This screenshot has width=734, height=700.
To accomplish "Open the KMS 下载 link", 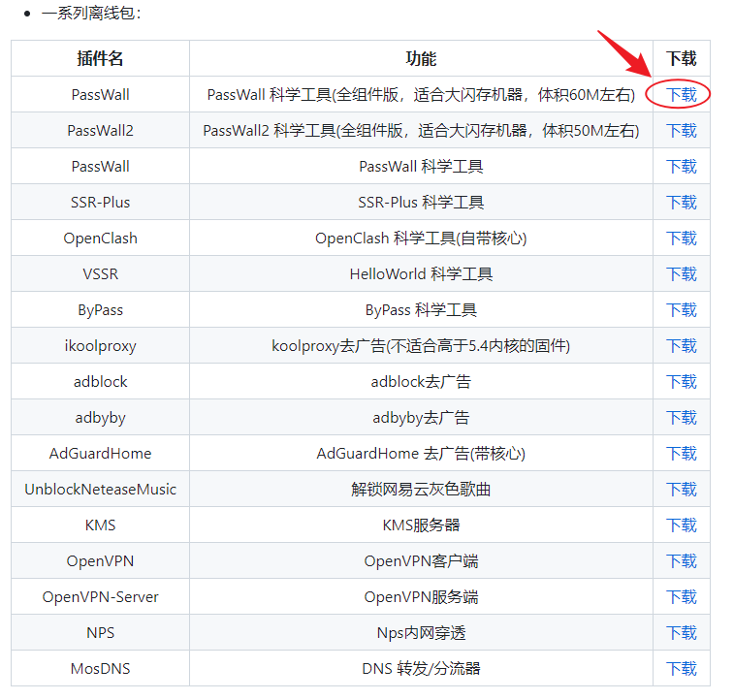I will click(x=681, y=525).
